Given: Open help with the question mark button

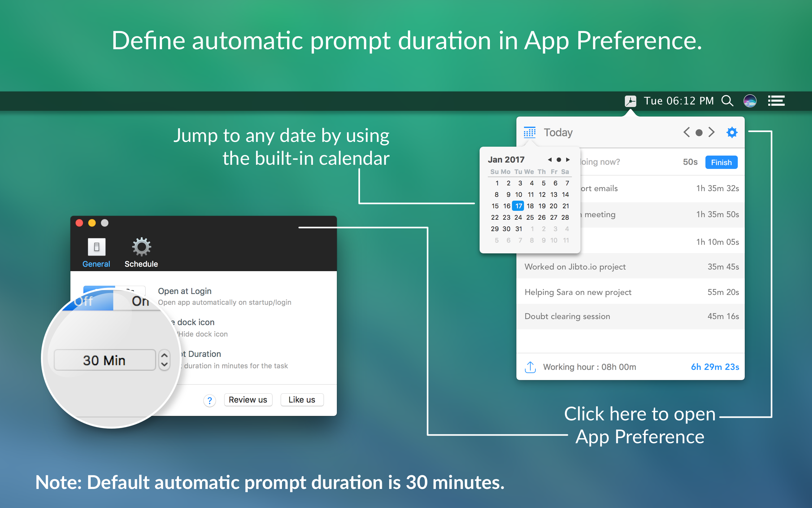Looking at the screenshot, I should tap(210, 400).
